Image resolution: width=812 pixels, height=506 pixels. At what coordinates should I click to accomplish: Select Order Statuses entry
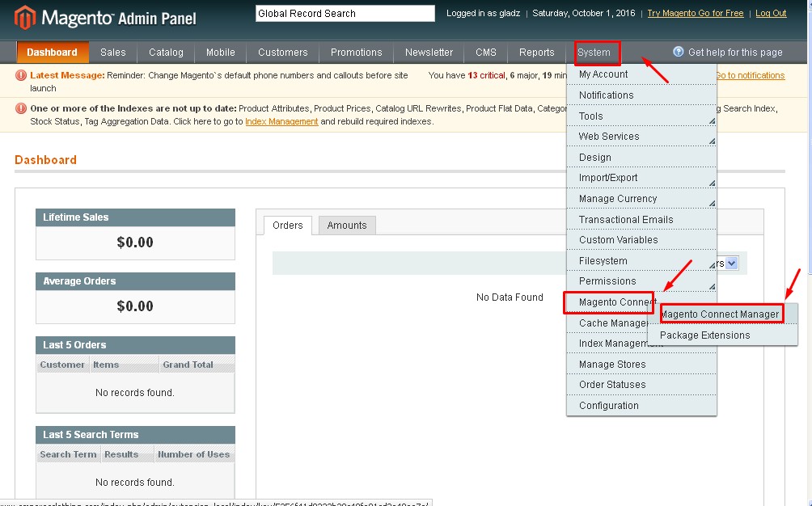tap(641, 385)
